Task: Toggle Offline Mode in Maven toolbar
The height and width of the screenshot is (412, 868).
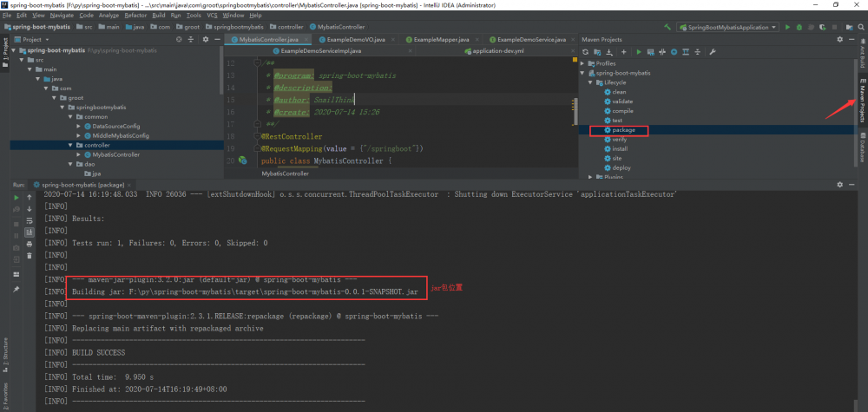Action: [662, 52]
